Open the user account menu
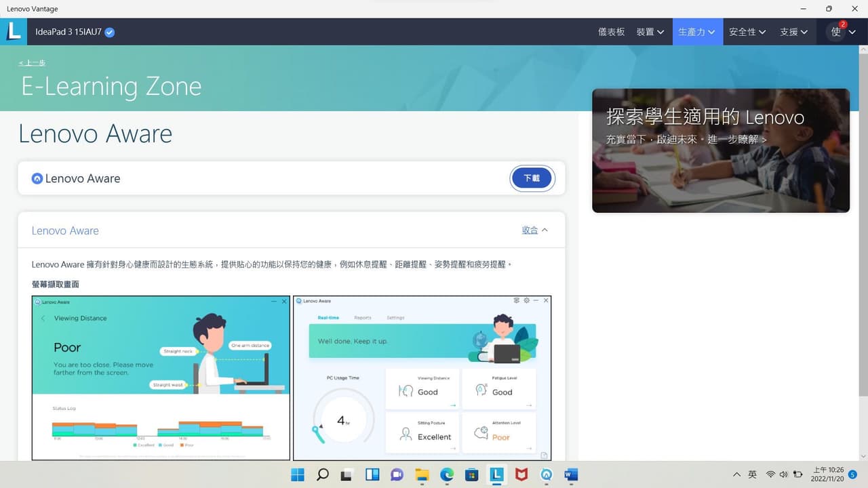 point(842,32)
